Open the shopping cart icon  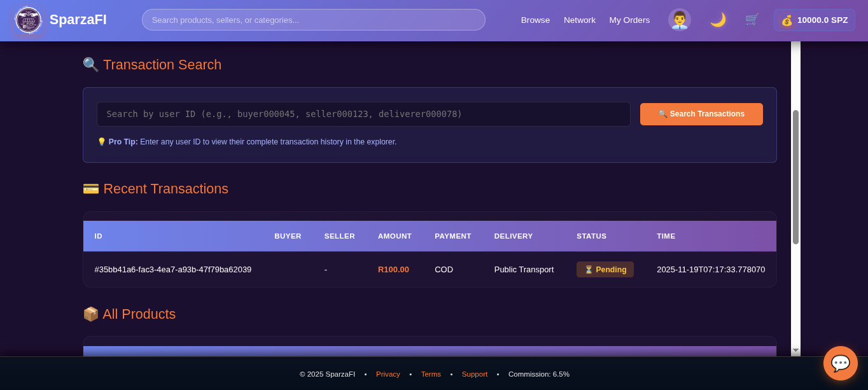tap(752, 20)
